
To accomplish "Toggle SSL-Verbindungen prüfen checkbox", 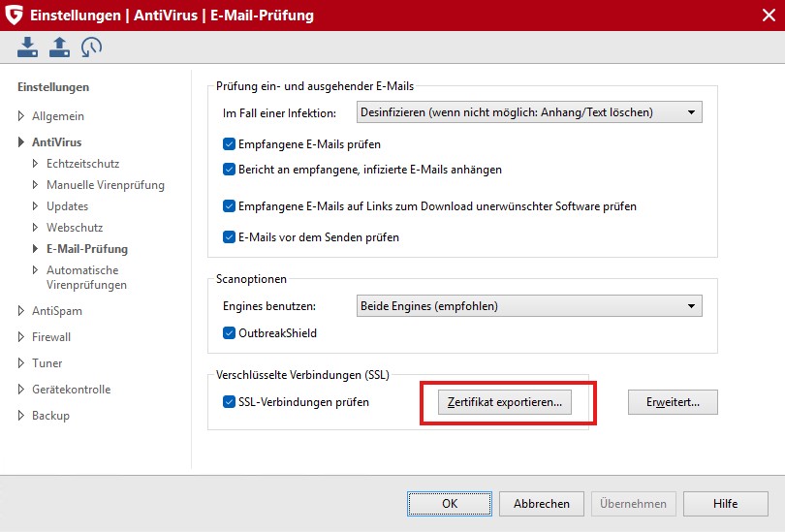I will tap(229, 402).
